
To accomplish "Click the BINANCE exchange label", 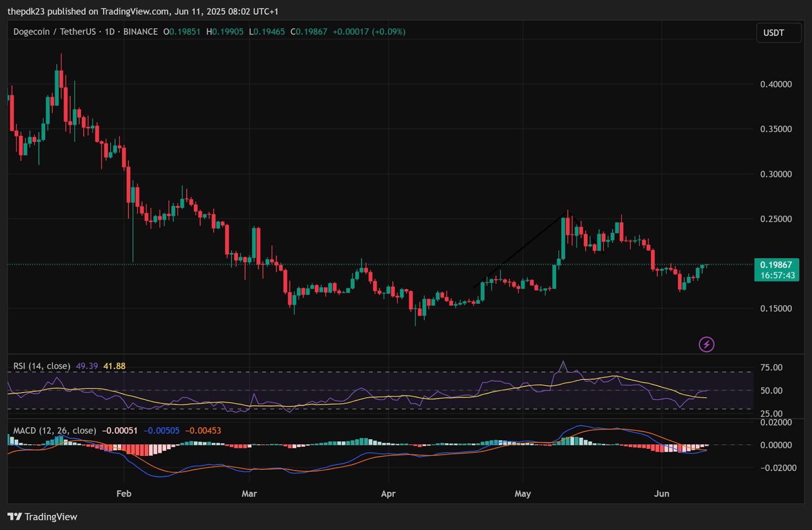I will 141,31.
